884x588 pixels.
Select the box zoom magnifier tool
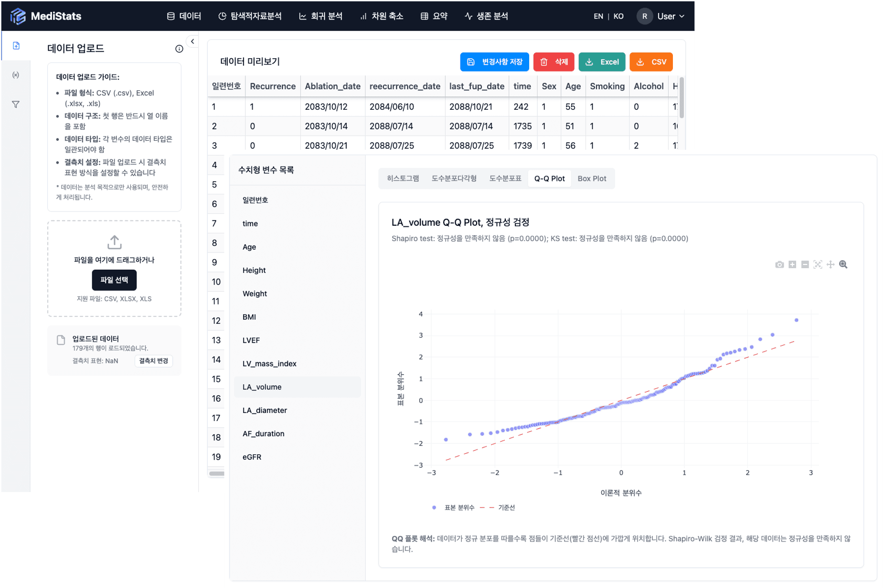click(843, 264)
